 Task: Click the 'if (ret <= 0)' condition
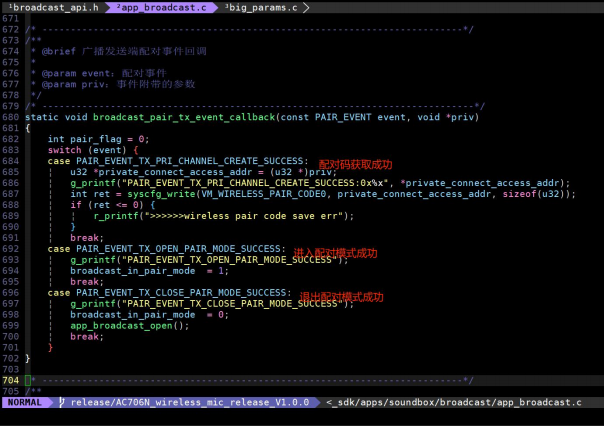(107, 205)
